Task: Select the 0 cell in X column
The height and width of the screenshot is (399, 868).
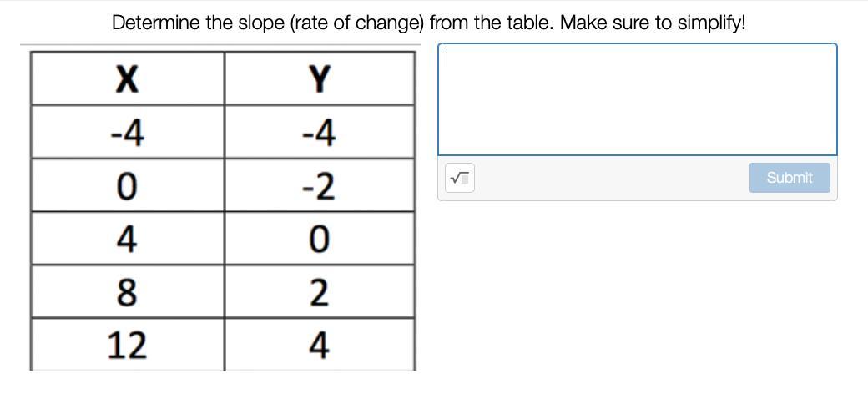Action: pyautogui.click(x=127, y=185)
